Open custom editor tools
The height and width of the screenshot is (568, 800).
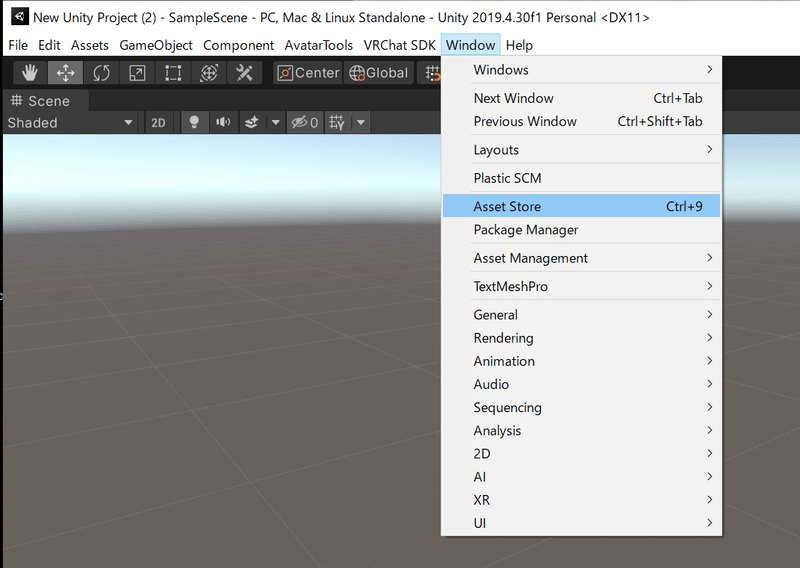244,73
